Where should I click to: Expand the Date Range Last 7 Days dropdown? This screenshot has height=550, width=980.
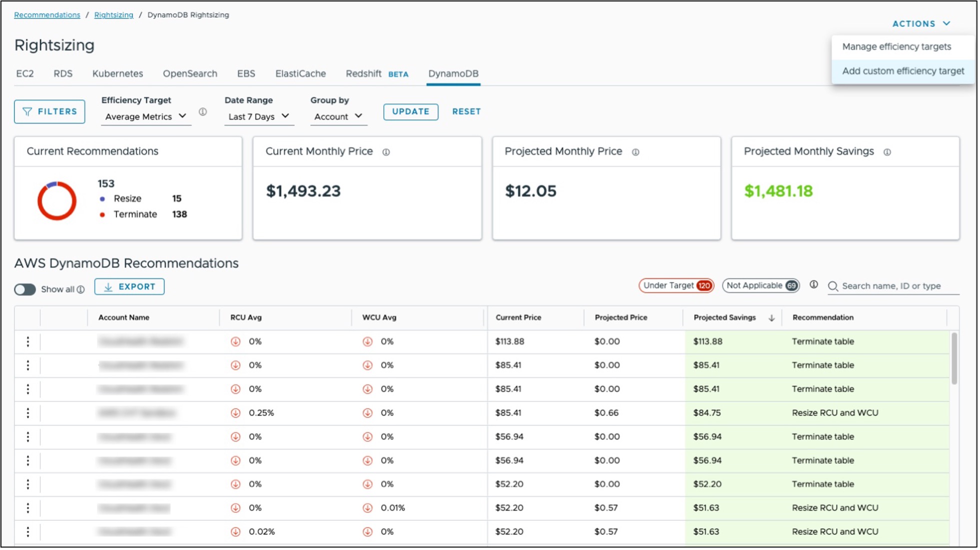(258, 116)
